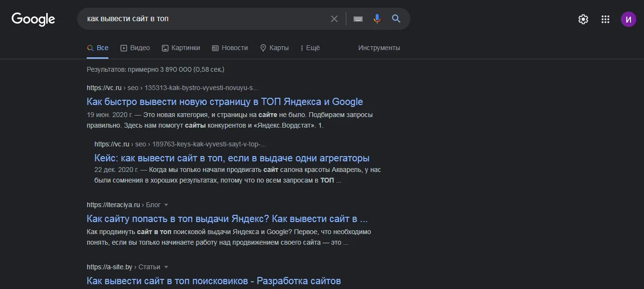The height and width of the screenshot is (289, 644).
Task: Open "Кейс: как вывести сайт в топ" result
Action: tap(232, 158)
